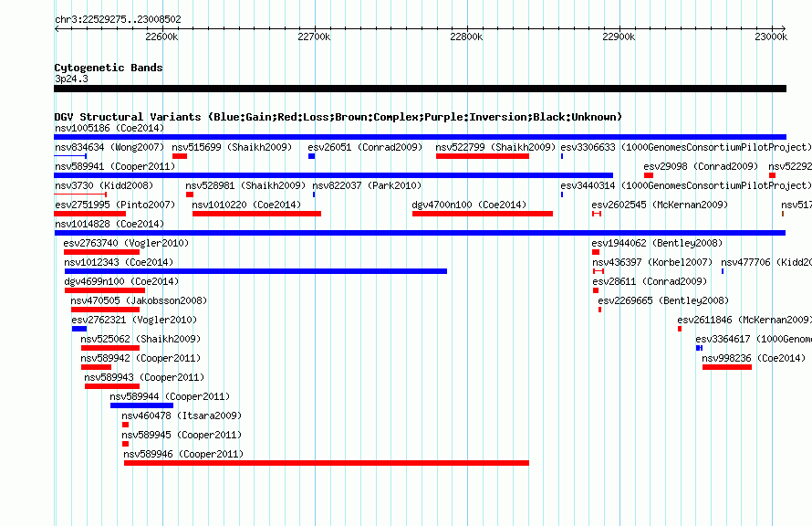812x526 pixels.
Task: Click the nsv522799 (Shaikh2009) label
Action: [x=495, y=147]
